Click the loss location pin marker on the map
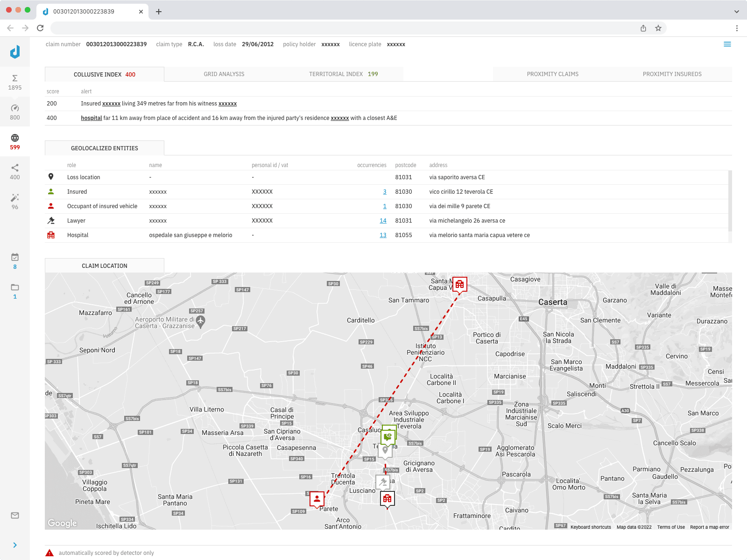Viewport: 747px width, 560px height. 385,450
